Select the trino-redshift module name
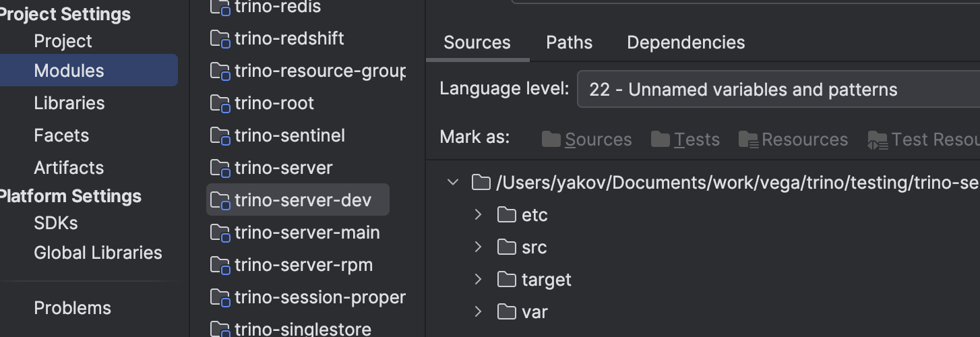The width and height of the screenshot is (980, 337). pos(289,38)
